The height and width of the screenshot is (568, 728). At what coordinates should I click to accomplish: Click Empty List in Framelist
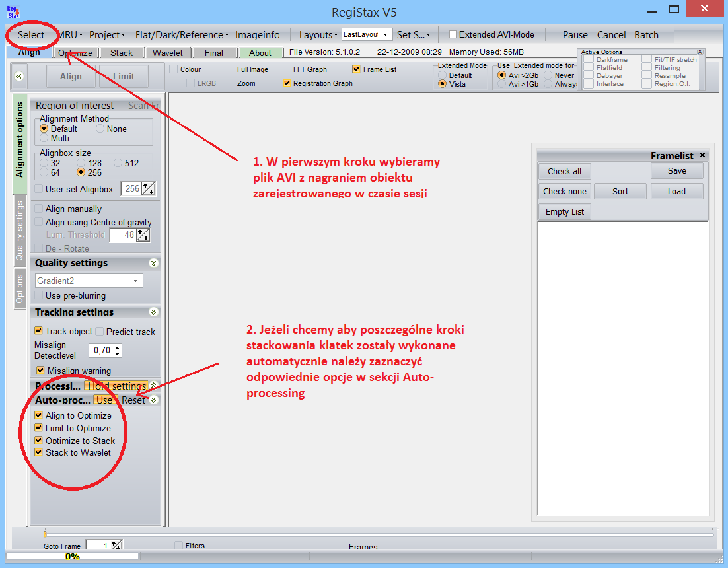pyautogui.click(x=565, y=211)
